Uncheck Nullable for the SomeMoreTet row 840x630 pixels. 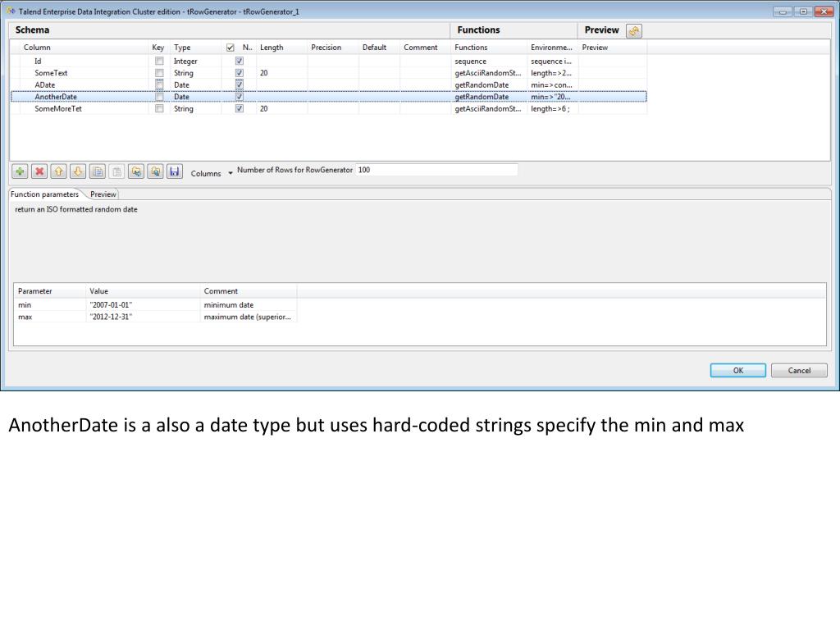pos(240,108)
